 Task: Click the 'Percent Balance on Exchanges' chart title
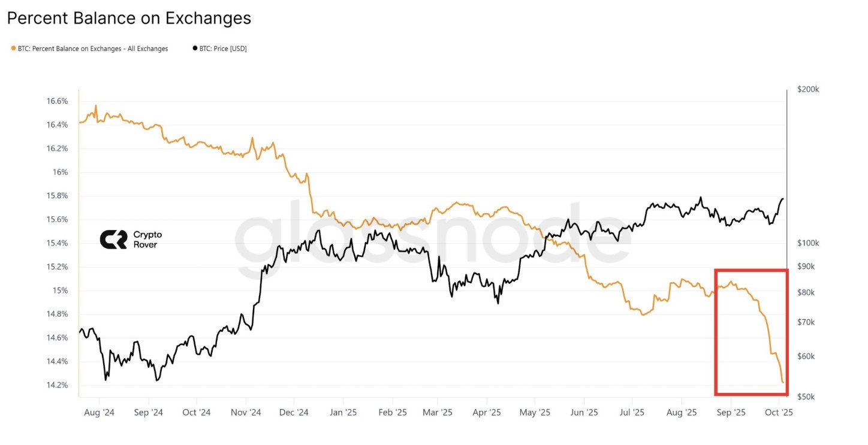(129, 18)
